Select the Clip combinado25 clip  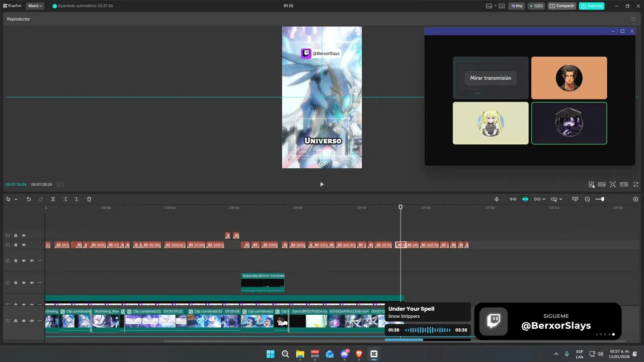point(213,320)
